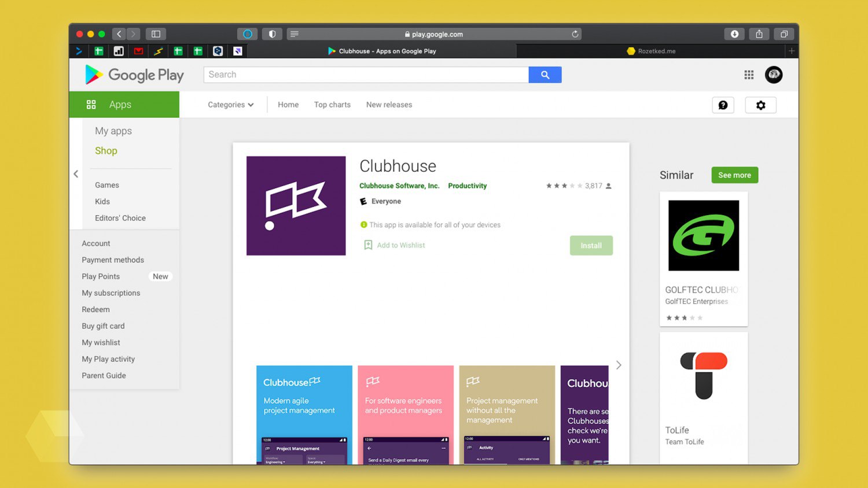Open Editors' Choice
Image resolution: width=868 pixels, height=488 pixels.
tap(120, 218)
